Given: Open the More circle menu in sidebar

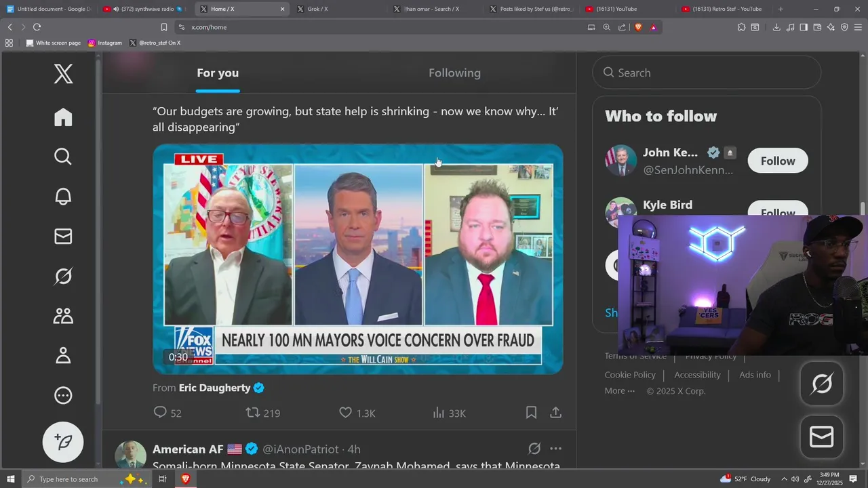Looking at the screenshot, I should point(63,395).
